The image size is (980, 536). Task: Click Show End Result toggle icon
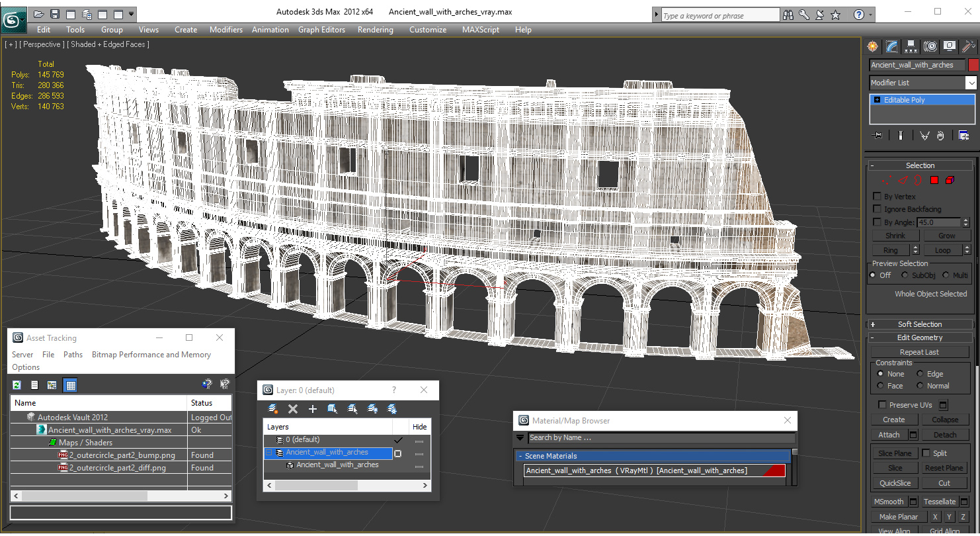point(901,135)
